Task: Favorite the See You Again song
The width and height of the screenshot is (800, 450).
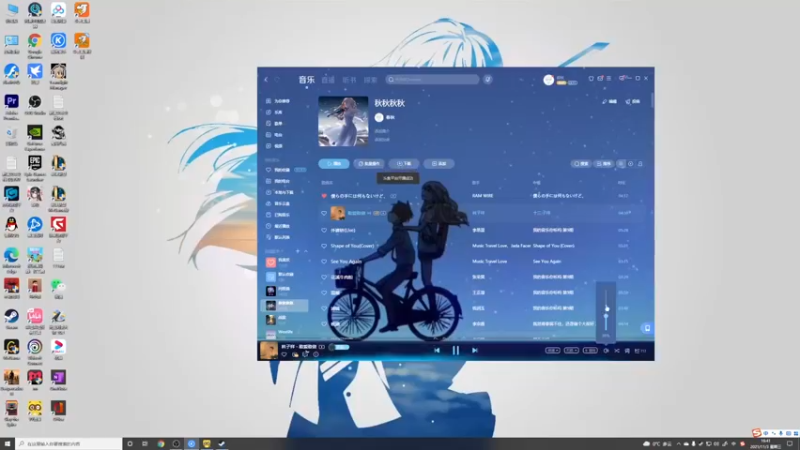Action: (324, 261)
